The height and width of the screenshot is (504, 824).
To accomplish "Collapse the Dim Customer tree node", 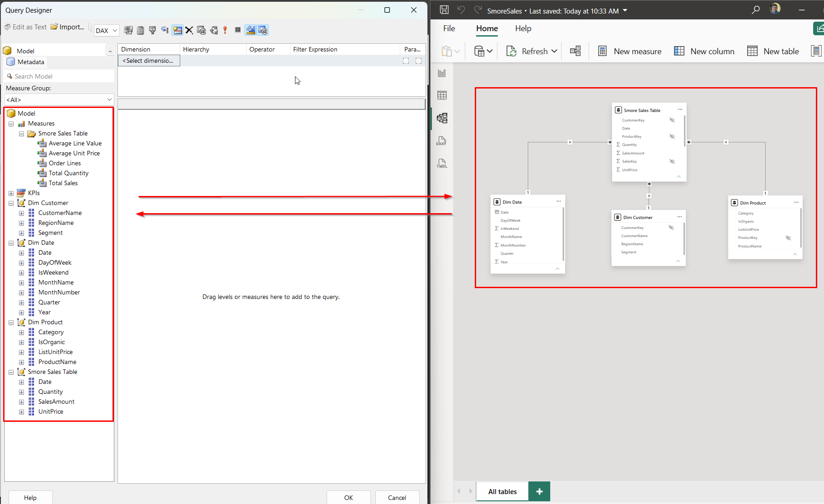I will (x=11, y=203).
